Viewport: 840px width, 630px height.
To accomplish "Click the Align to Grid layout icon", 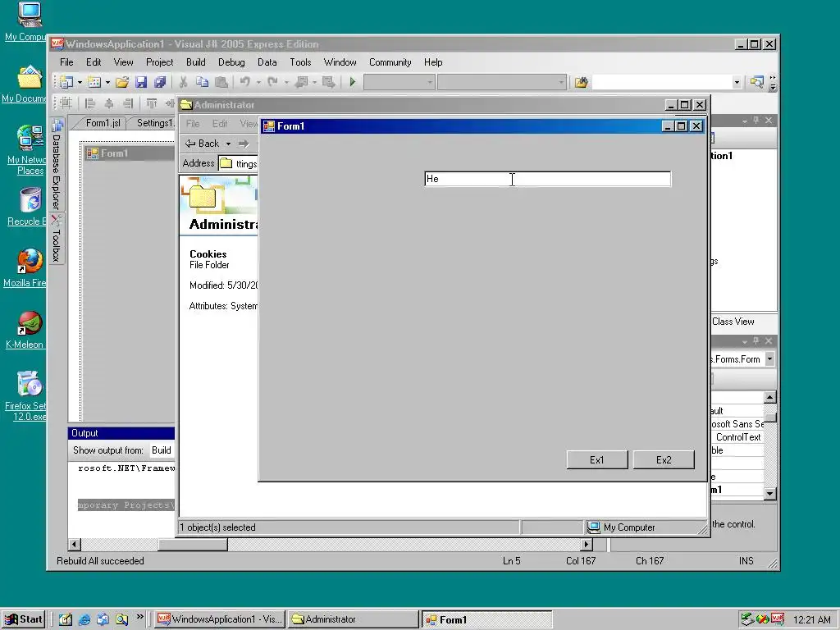I will point(66,103).
